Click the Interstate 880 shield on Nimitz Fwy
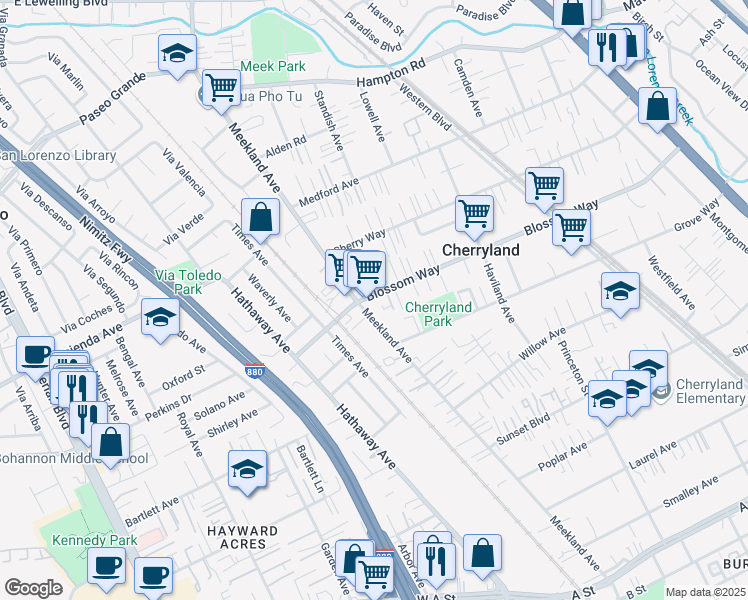The height and width of the screenshot is (600, 748). tap(255, 371)
